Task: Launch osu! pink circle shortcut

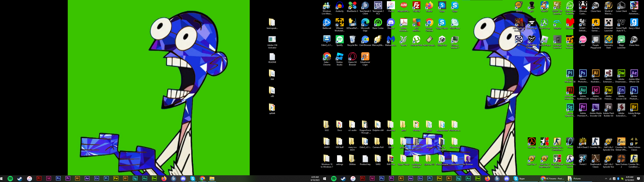Action: (x=583, y=41)
